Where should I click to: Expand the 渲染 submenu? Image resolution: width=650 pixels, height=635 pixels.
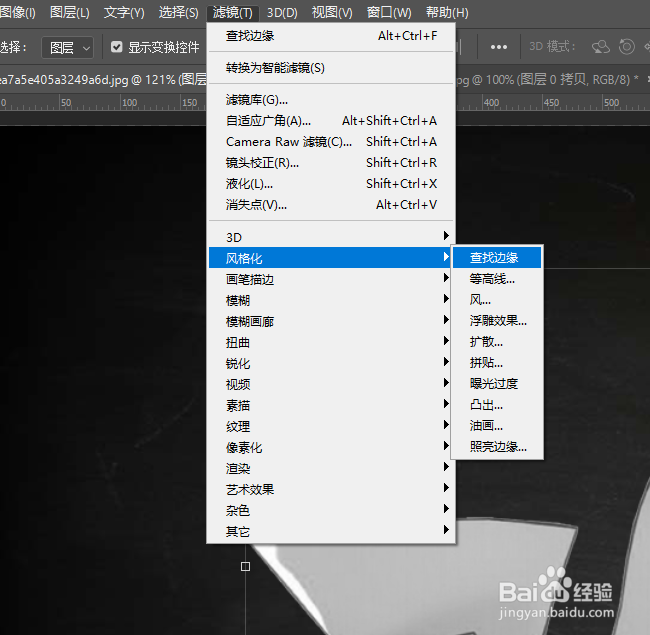pos(331,468)
